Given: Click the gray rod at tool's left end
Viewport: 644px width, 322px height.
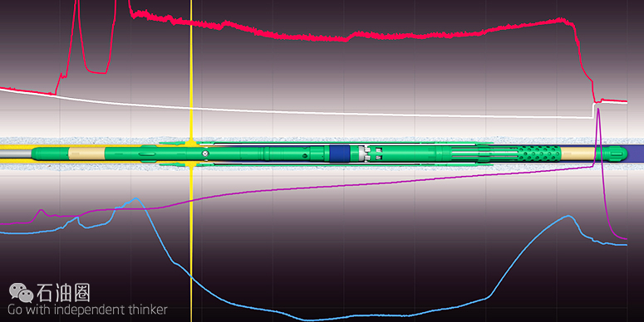Looking at the screenshot, I should pos(16,154).
